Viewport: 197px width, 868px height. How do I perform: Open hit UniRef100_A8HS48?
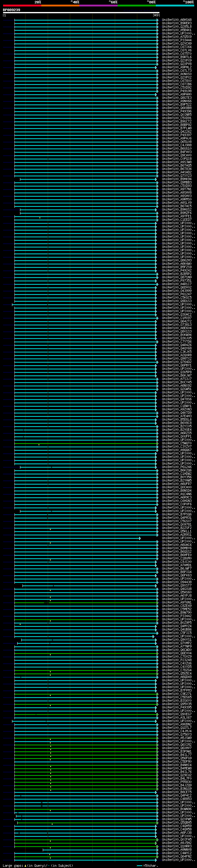point(177,20)
